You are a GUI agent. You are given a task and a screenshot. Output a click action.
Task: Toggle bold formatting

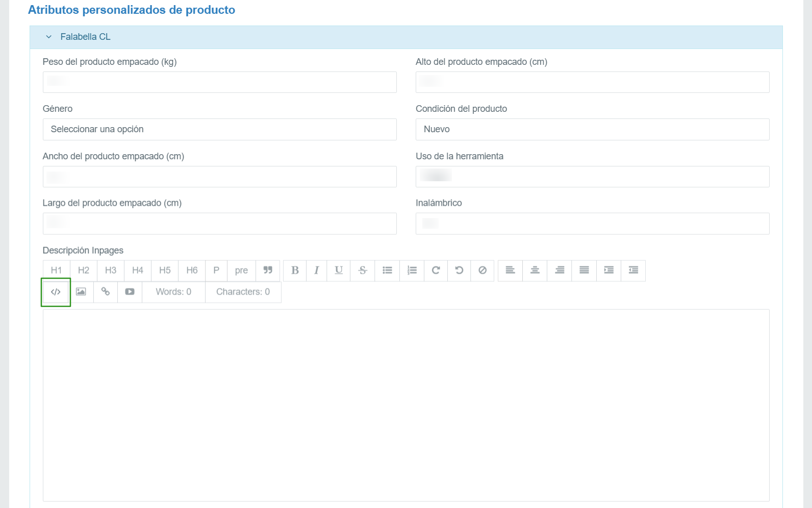pyautogui.click(x=295, y=271)
